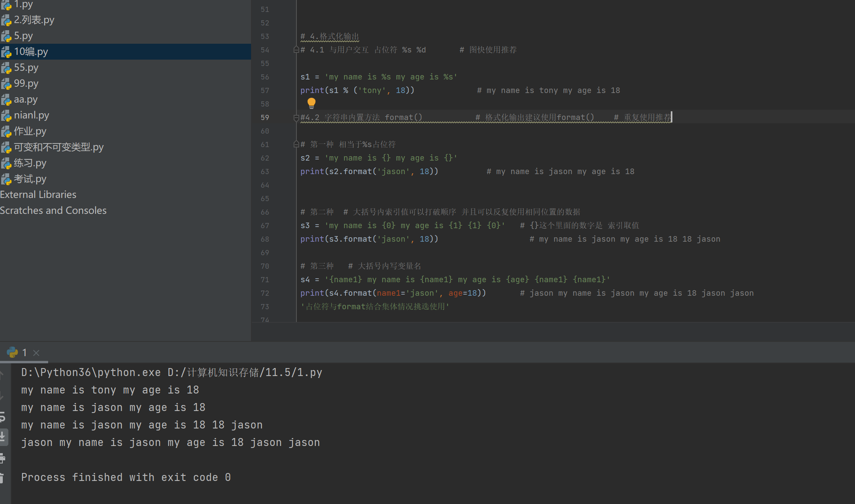Click gutter line number 63

pos(265,172)
